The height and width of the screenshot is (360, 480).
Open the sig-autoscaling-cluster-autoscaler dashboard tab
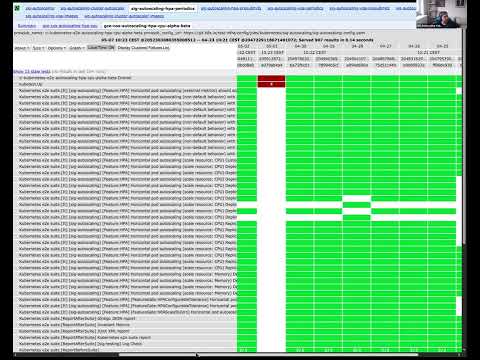coord(92,8)
